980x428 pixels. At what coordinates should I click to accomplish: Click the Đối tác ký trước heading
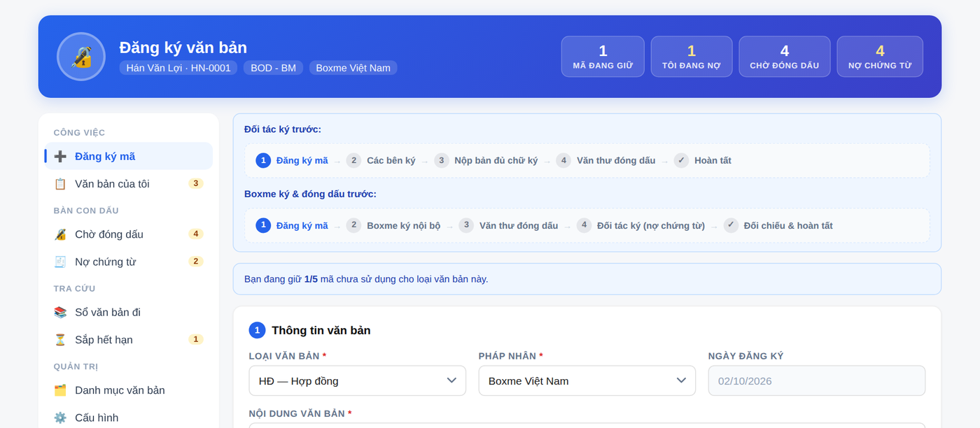coord(283,129)
